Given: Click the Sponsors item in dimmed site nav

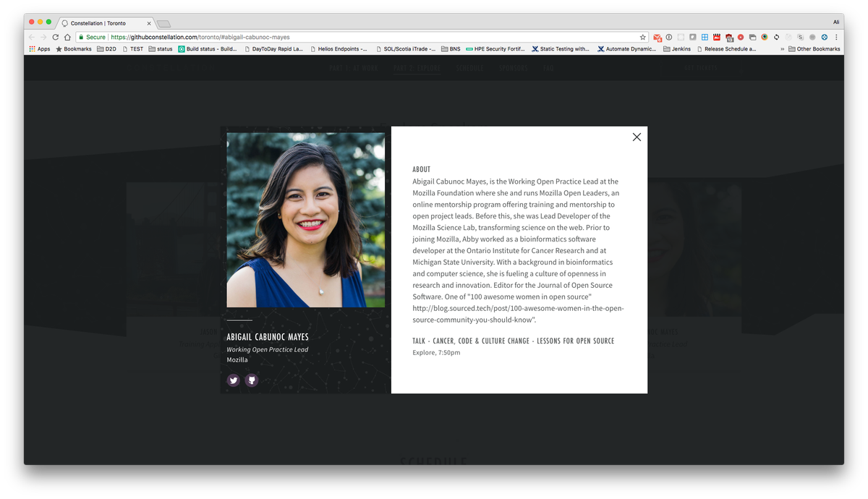Looking at the screenshot, I should pos(514,68).
